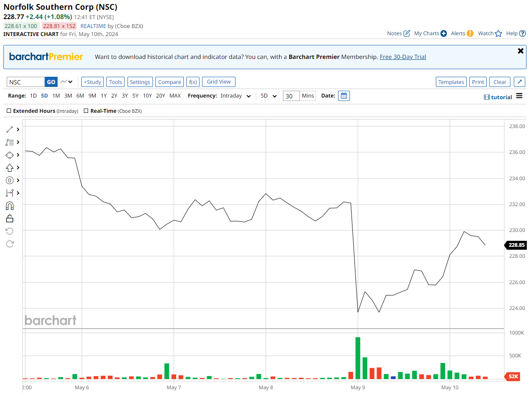
Task: Select the 3M range
Action: (x=68, y=96)
